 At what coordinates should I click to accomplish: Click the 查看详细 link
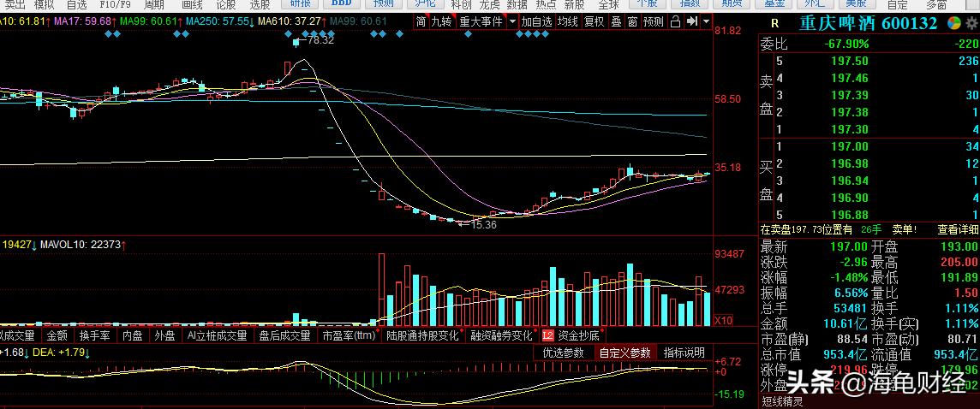click(958, 230)
